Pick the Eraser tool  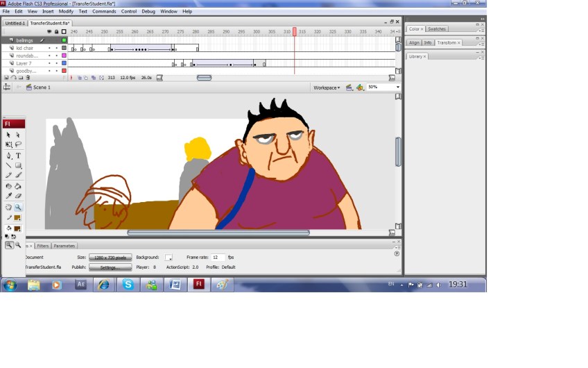coord(19,196)
